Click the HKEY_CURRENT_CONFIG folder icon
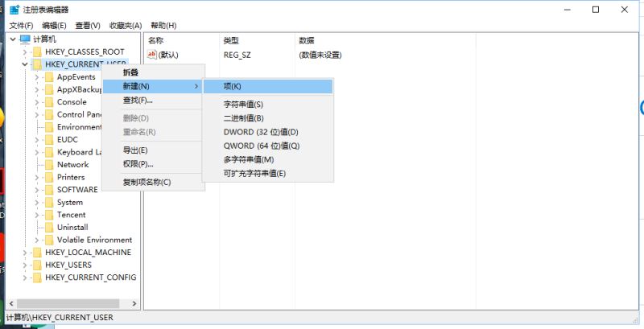The image size is (644, 329). point(37,278)
